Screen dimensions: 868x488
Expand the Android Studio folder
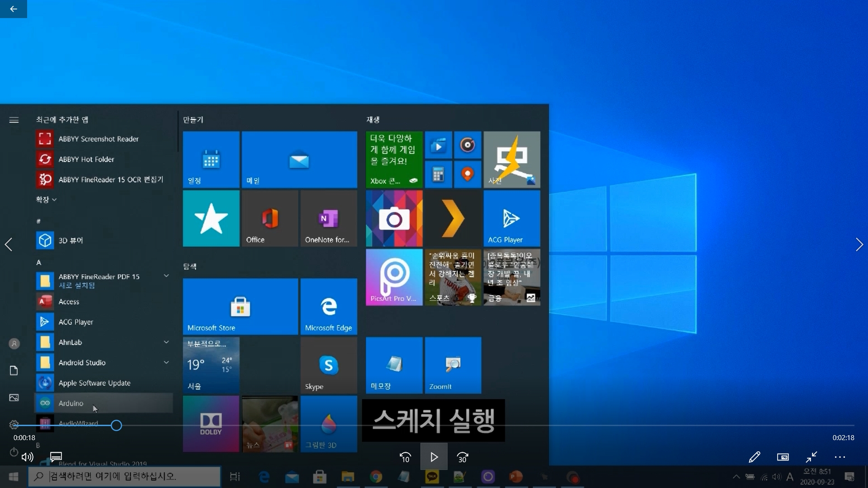[166, 362]
